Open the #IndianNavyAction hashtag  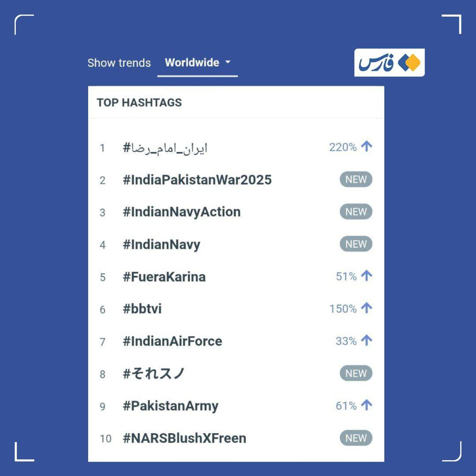point(182,212)
